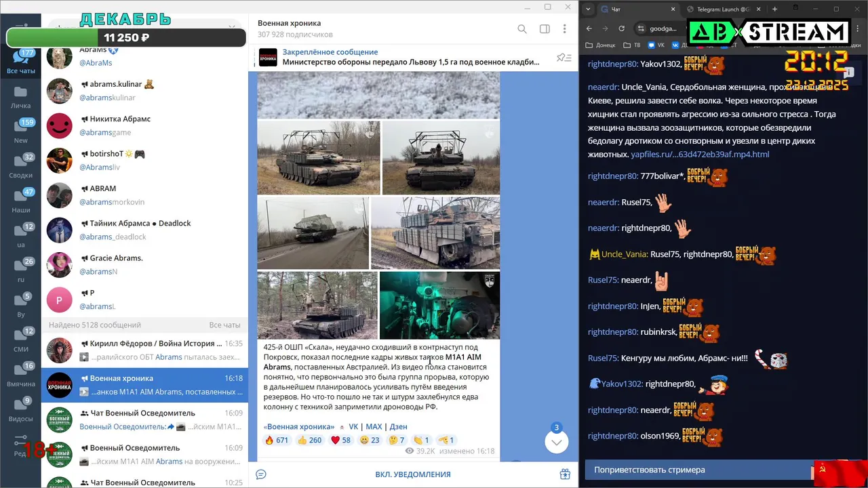Jump to latest messages with down arrow

coord(556,442)
